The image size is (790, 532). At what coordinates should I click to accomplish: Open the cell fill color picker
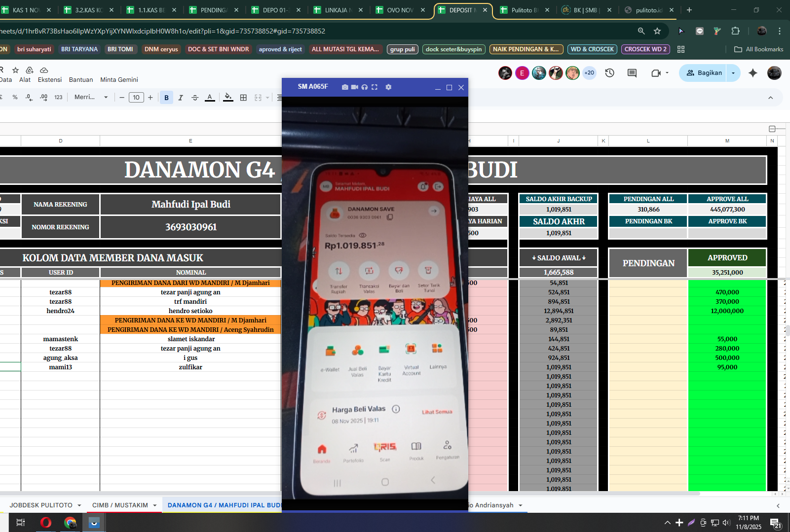228,98
